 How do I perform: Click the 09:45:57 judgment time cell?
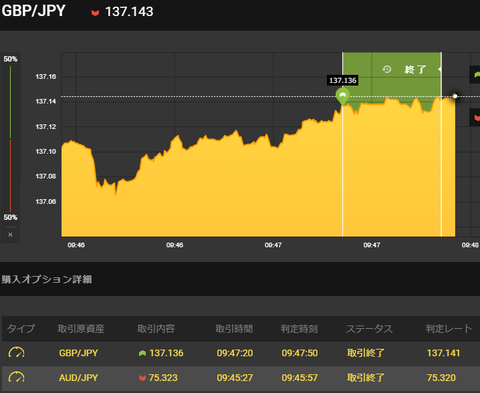(x=300, y=378)
